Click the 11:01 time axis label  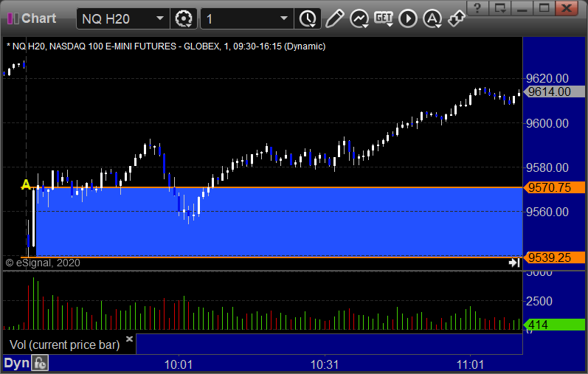(470, 364)
